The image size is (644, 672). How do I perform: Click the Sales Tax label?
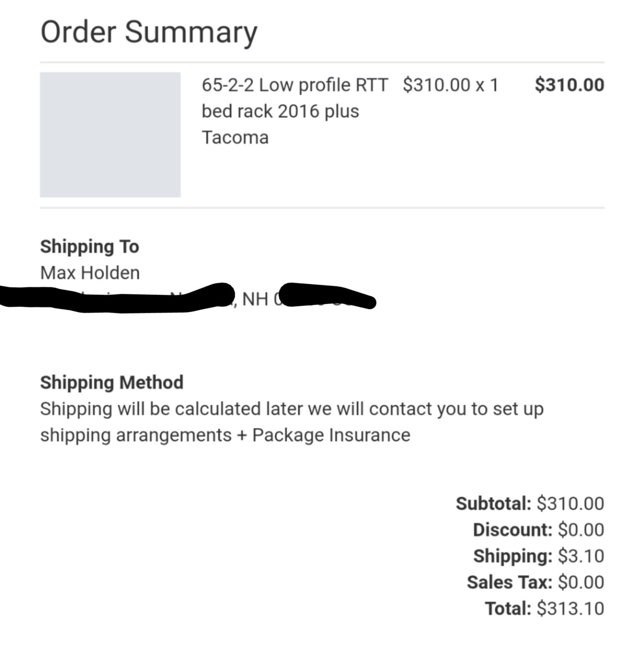click(x=510, y=582)
